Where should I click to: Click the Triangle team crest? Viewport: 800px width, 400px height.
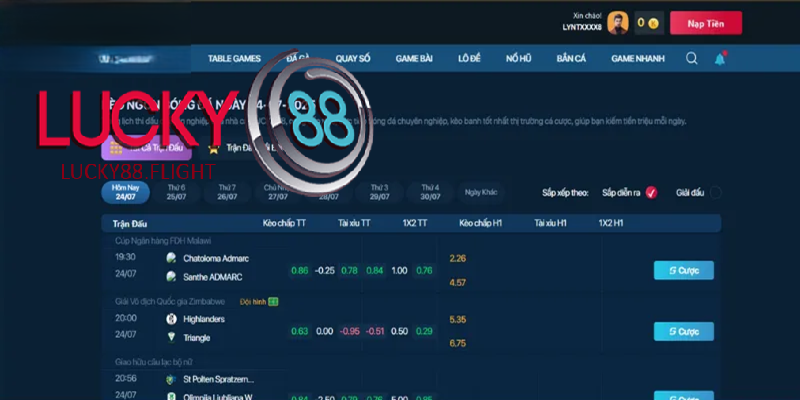pos(171,337)
